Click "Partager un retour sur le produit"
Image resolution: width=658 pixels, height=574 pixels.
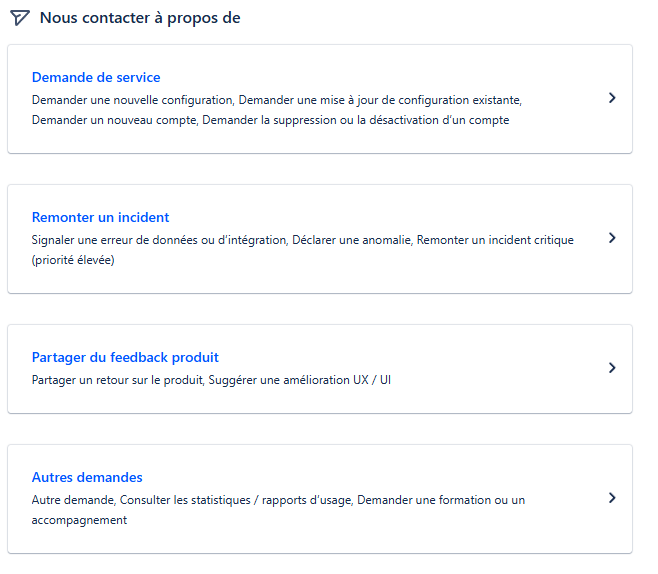click(x=116, y=380)
